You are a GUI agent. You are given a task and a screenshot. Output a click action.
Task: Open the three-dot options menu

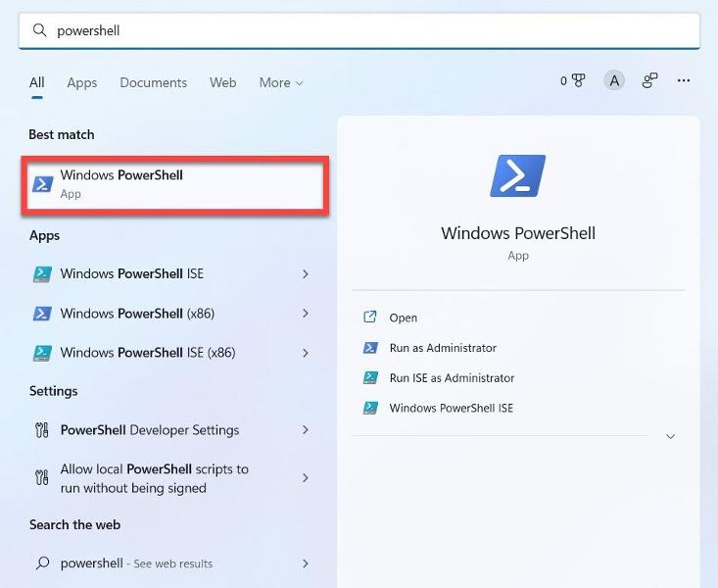pos(683,80)
